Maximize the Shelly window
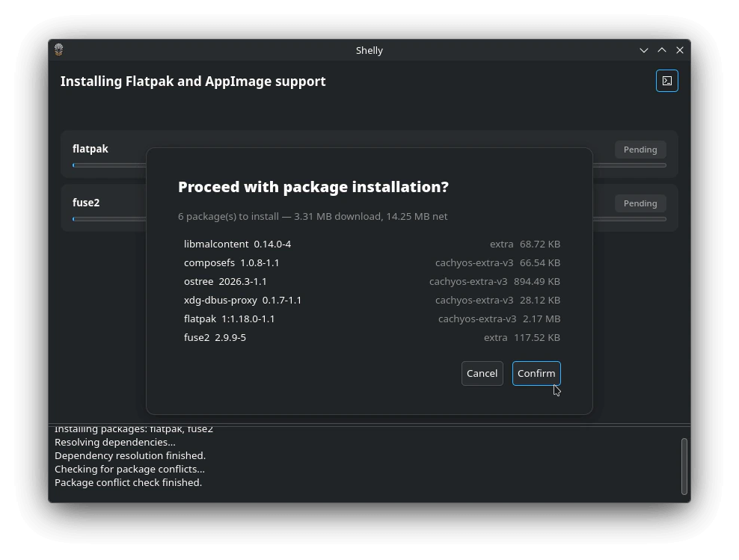 [x=662, y=50]
